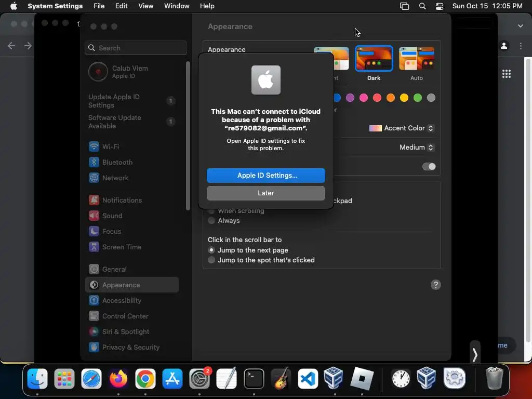Viewport: 532px width, 399px height.
Task: Open the Apple menu
Action: pyautogui.click(x=14, y=6)
